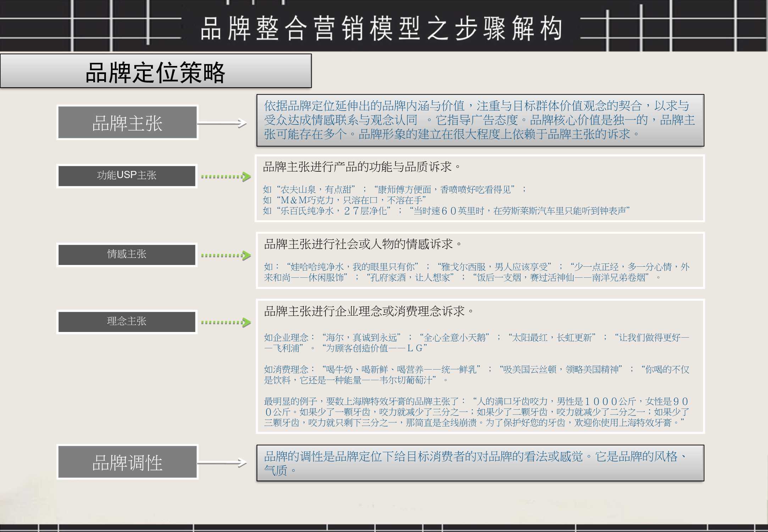Click the 乐百氏纯净水 example line
This screenshot has width=768, height=532.
[x=446, y=211]
